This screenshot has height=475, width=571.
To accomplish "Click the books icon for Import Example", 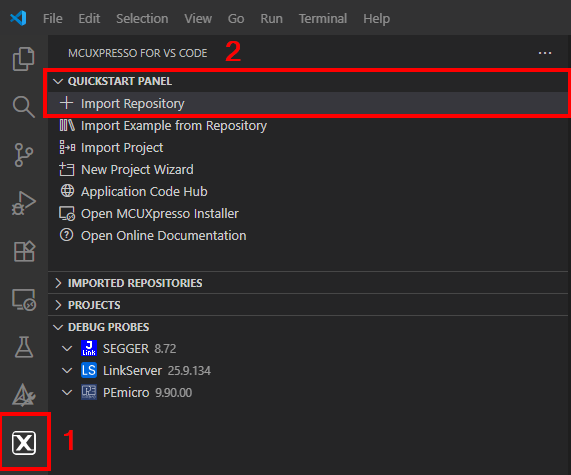I will 67,125.
